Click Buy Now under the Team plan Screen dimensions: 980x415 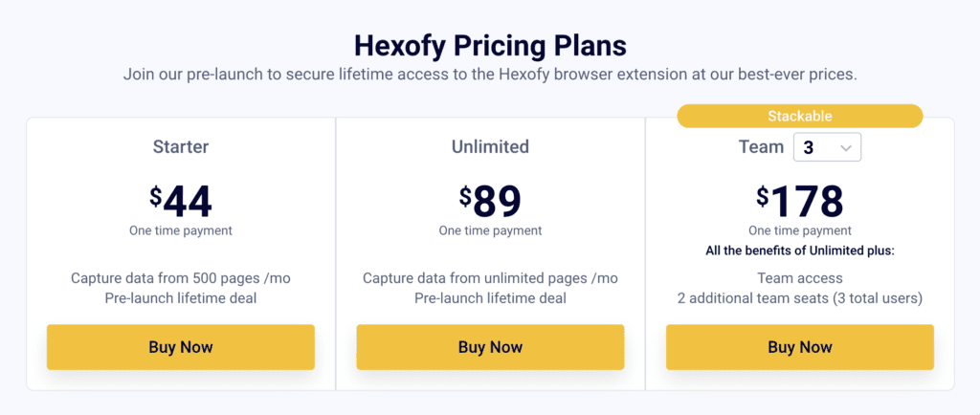coord(800,347)
